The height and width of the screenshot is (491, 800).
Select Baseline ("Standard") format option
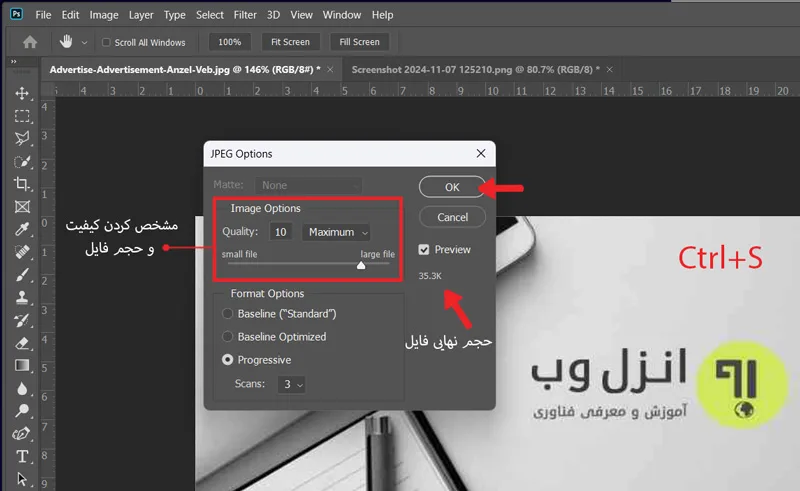point(228,313)
